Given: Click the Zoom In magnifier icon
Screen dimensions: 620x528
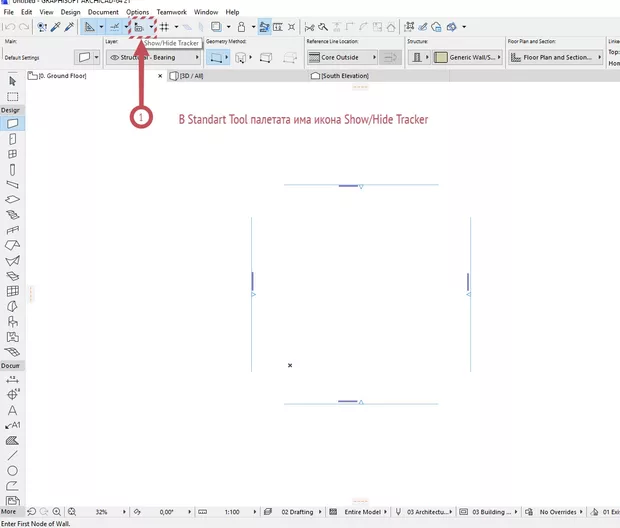Looking at the screenshot, I should pyautogui.click(x=57, y=512).
